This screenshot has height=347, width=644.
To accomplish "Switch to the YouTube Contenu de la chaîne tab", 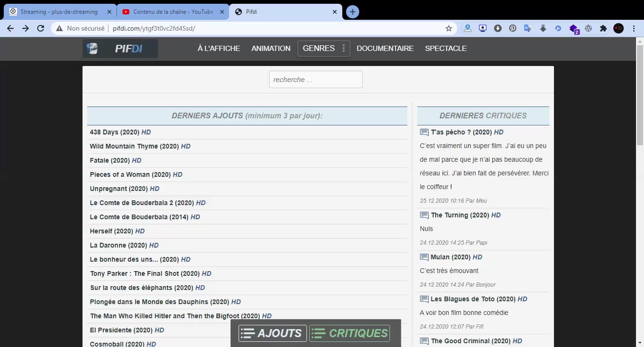I will (x=173, y=12).
